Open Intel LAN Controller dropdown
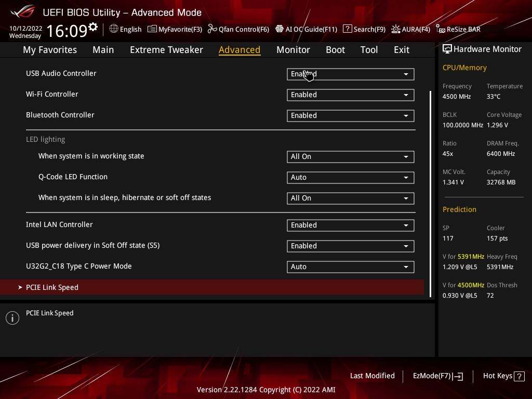This screenshot has height=399, width=532. (x=351, y=225)
